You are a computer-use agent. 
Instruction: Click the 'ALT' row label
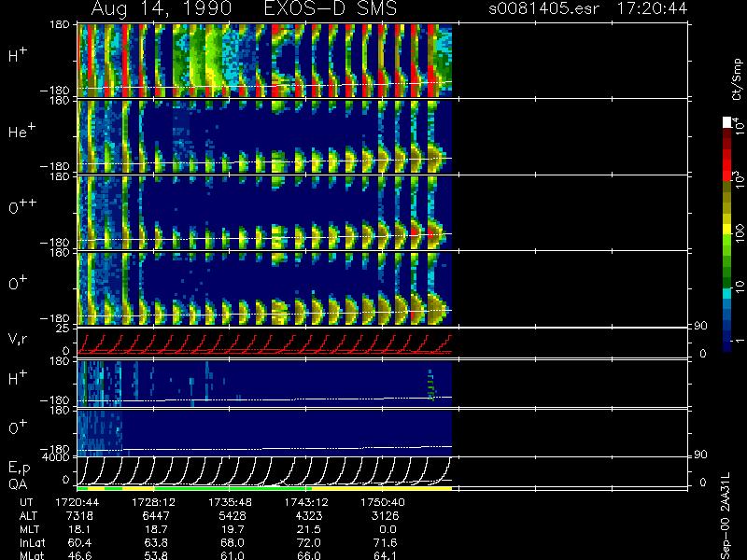point(28,516)
